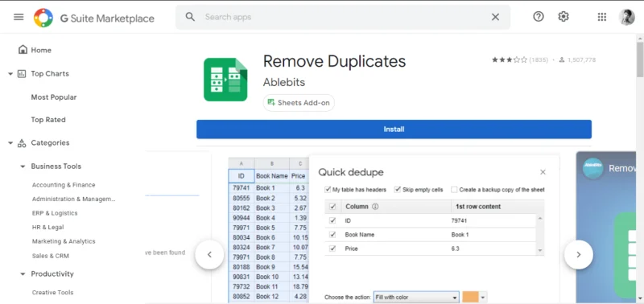Open Marketing & Analytics category
Viewport: 644px width, 304px height.
(64, 241)
